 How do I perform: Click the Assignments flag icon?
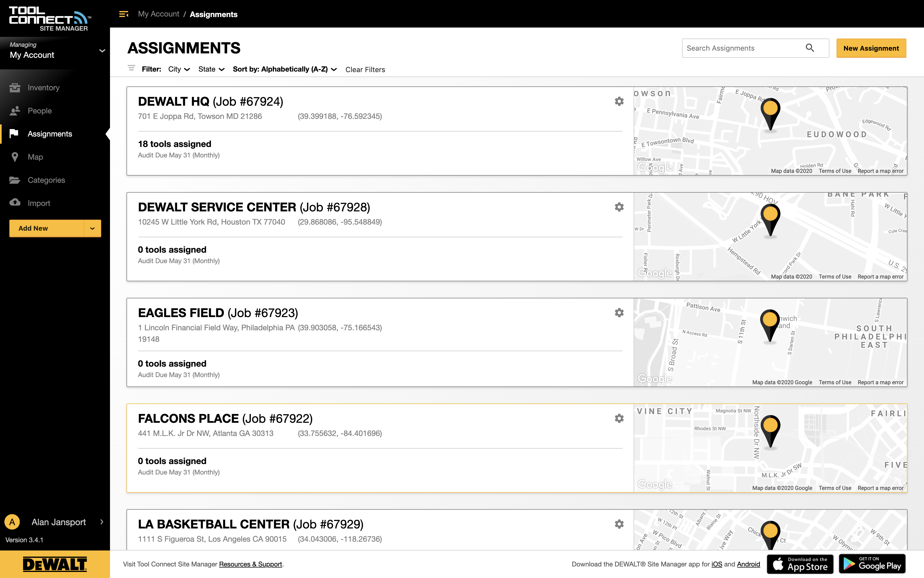(x=14, y=133)
